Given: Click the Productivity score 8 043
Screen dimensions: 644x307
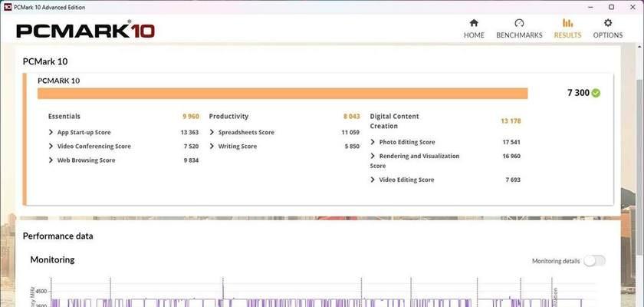Looking at the screenshot, I should [x=352, y=117].
